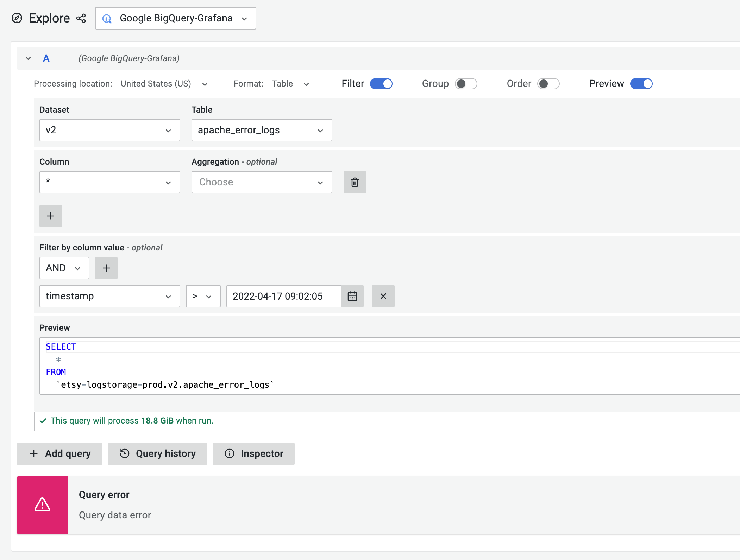Click the Explore compass icon
Viewport: 740px width, 560px height.
pos(17,18)
